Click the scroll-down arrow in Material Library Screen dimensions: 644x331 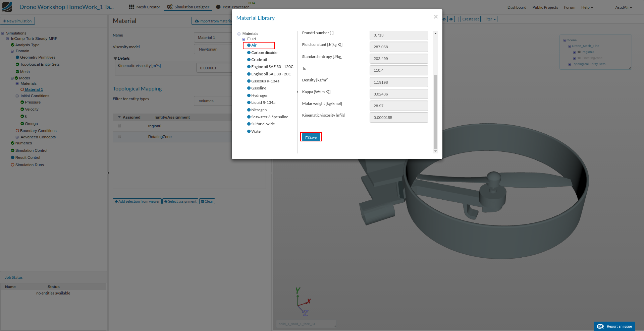click(x=435, y=151)
